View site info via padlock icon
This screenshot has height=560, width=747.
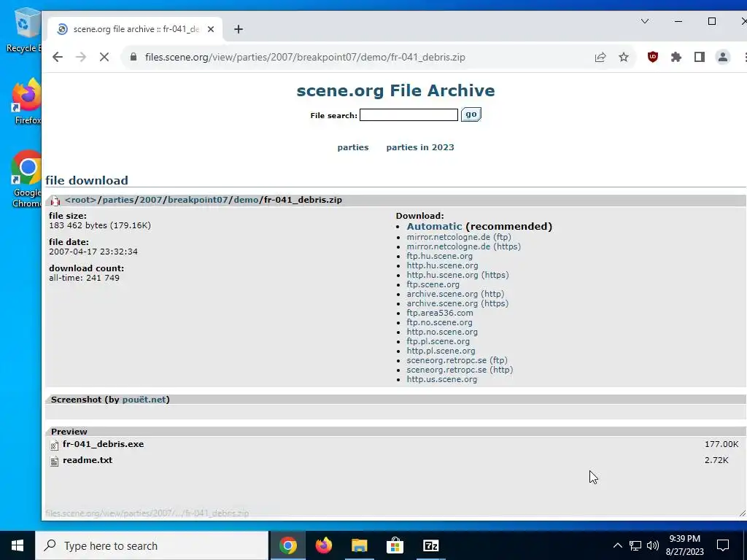click(x=134, y=57)
